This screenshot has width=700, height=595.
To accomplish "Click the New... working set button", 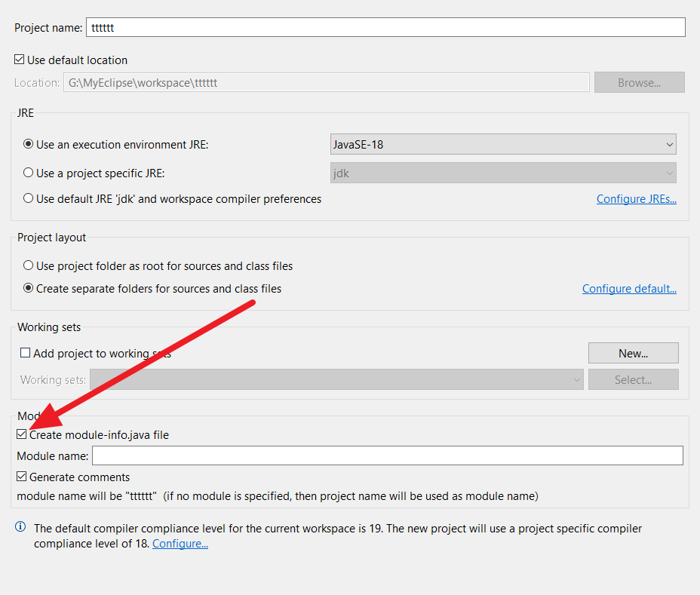I will coord(633,353).
